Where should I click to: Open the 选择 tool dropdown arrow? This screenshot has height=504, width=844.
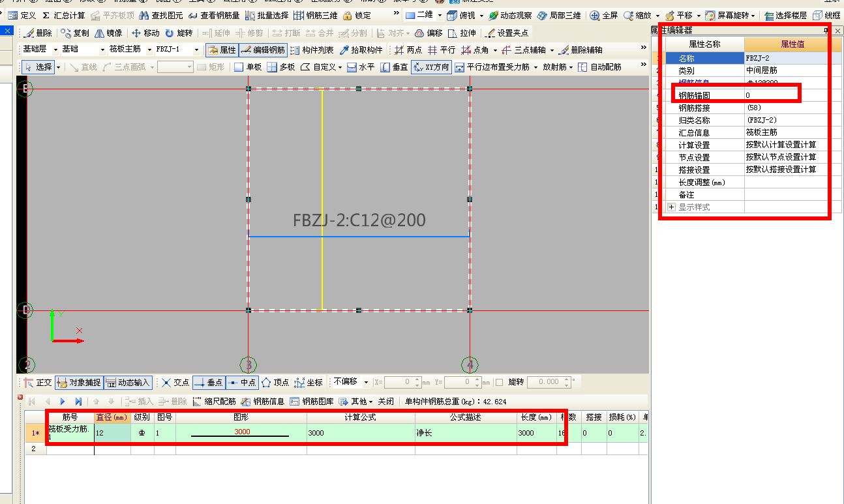[x=58, y=67]
